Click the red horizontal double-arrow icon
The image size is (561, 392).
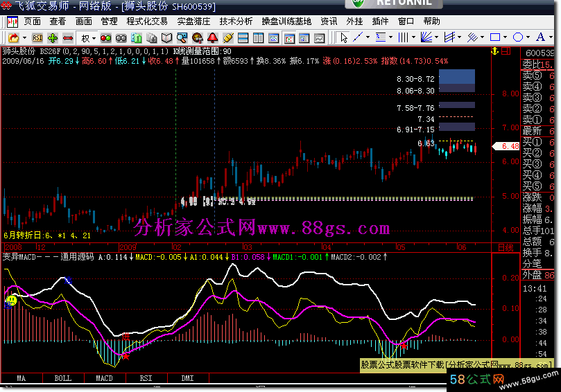(68, 37)
